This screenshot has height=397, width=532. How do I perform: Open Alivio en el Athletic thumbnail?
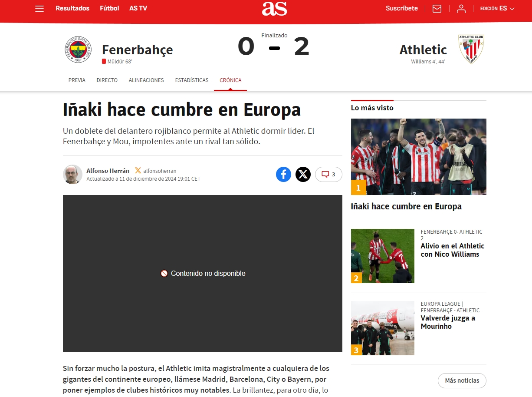(383, 256)
